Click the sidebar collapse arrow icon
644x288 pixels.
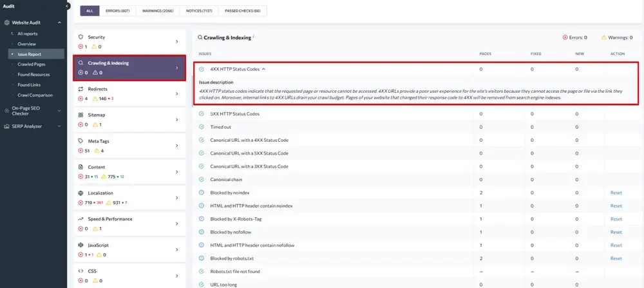click(x=68, y=6)
